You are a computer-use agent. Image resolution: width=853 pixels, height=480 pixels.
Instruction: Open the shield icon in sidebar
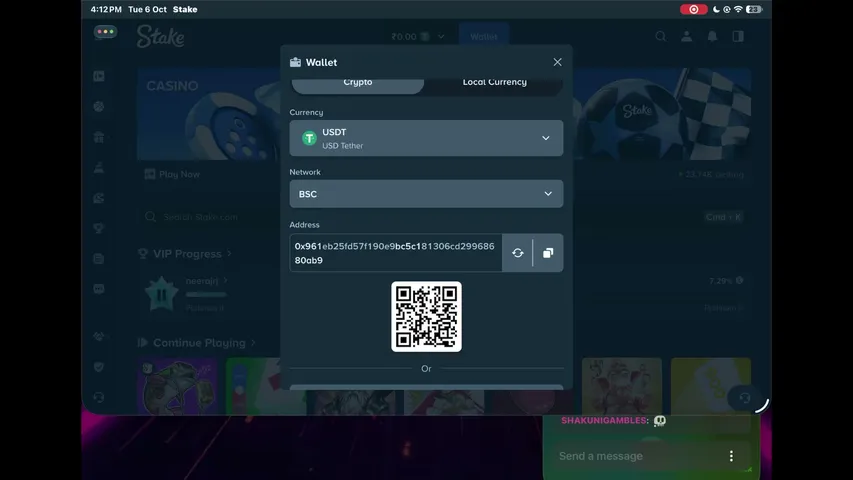99,367
